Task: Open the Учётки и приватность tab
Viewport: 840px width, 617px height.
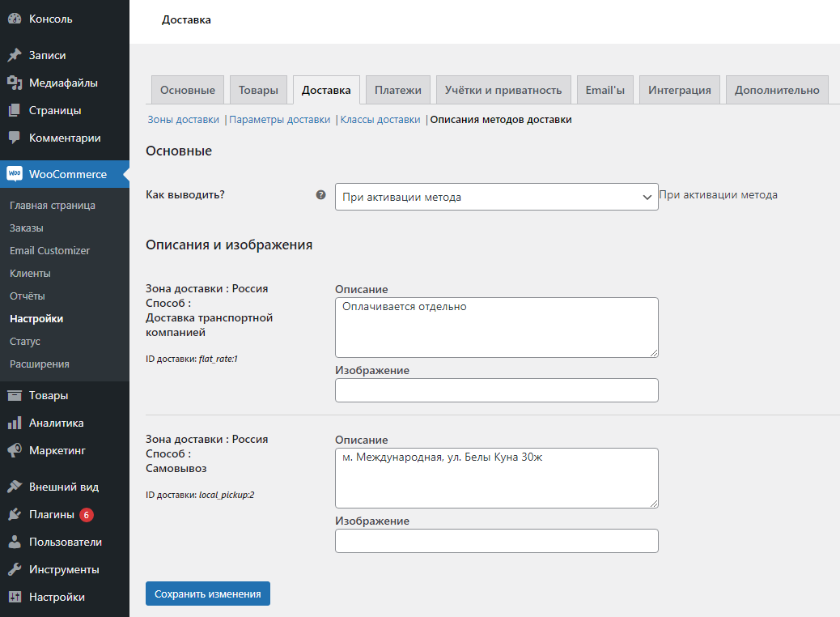Action: [503, 90]
